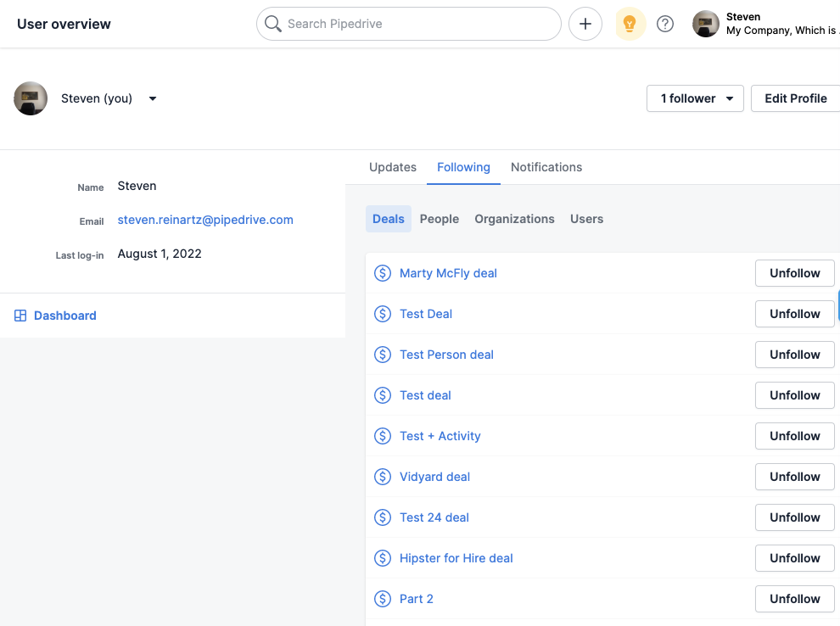Click Steven's avatar photo on profile page
Viewport: 840px width, 626px height.
pyautogui.click(x=31, y=98)
